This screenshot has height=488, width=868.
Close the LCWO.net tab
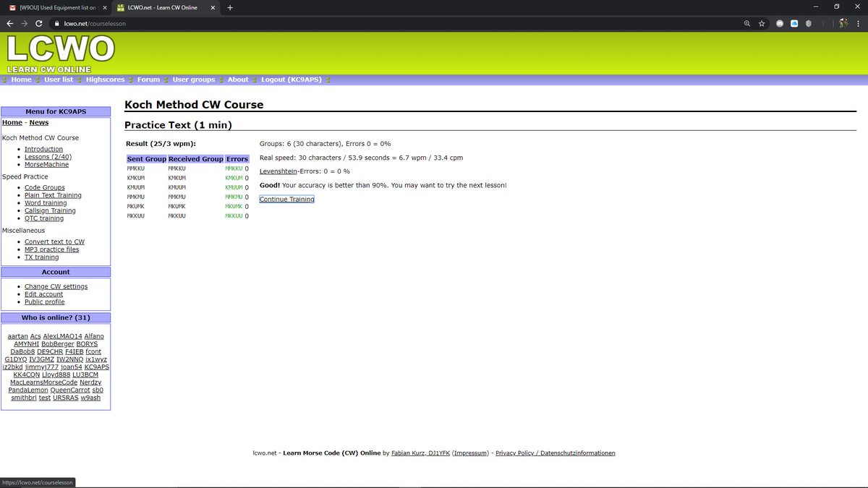(x=213, y=7)
